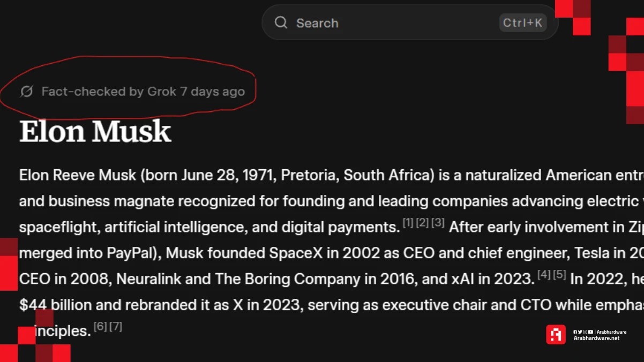Click the Ctrl+K shortcut badge

click(x=522, y=22)
